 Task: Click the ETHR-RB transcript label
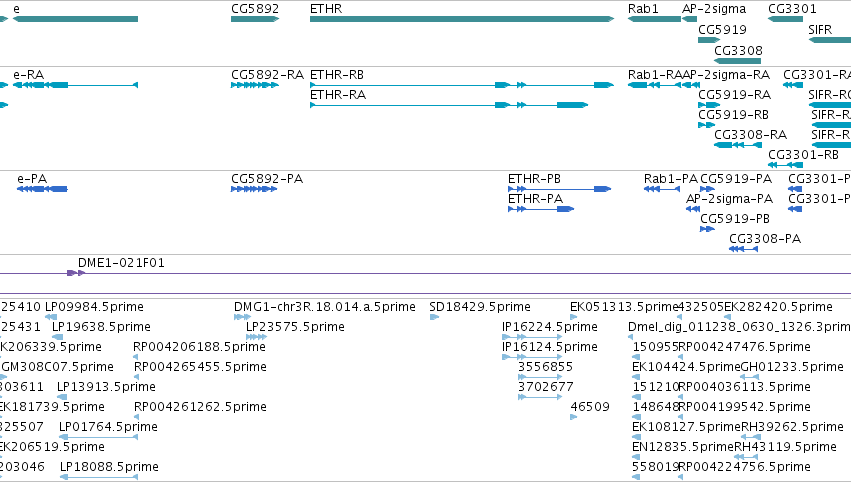pos(336,75)
